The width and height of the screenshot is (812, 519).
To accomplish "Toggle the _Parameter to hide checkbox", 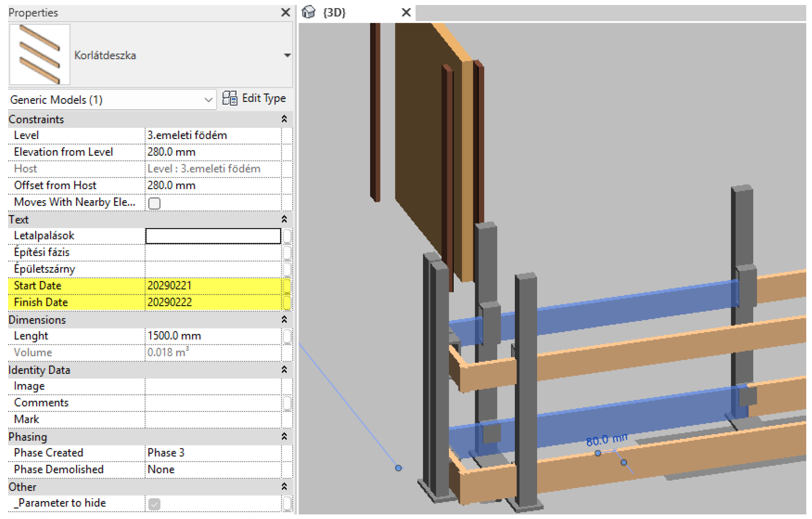I will [x=154, y=504].
